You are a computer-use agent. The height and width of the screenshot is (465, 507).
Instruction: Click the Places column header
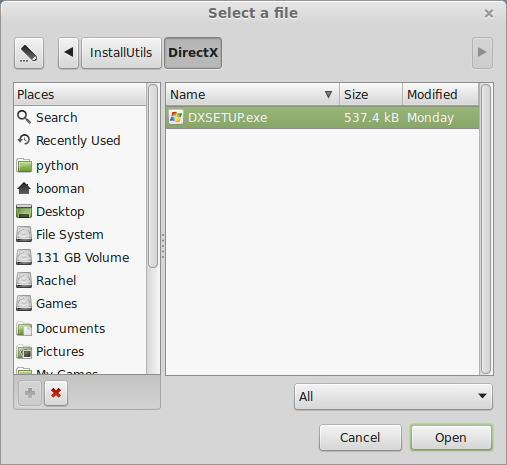80,95
